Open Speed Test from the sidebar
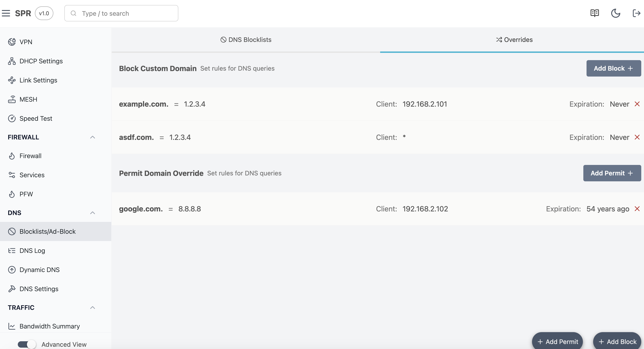644x349 pixels. (12, 118)
